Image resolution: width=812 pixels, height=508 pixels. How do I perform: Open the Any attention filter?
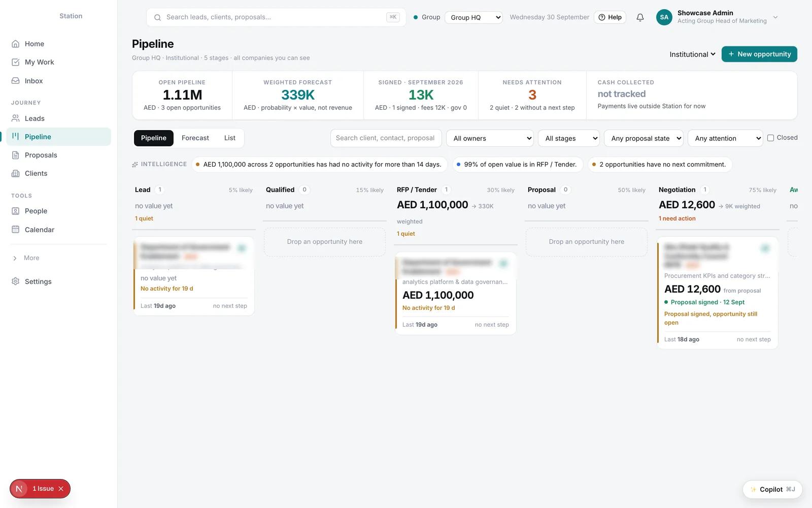point(725,138)
